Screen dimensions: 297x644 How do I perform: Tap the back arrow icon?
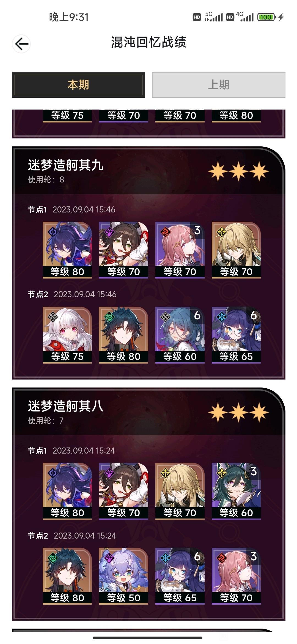(x=21, y=44)
